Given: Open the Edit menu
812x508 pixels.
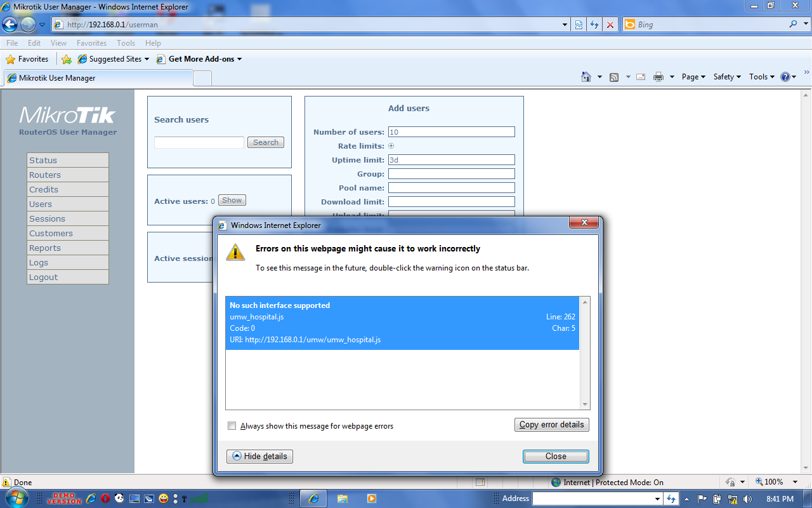Looking at the screenshot, I should coord(34,43).
